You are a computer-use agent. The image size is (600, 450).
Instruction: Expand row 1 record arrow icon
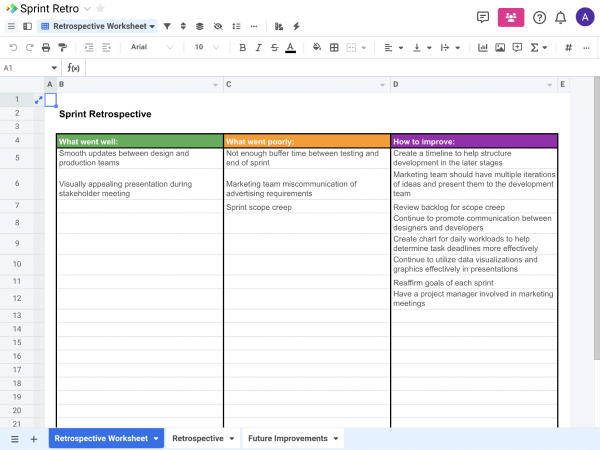click(38, 100)
